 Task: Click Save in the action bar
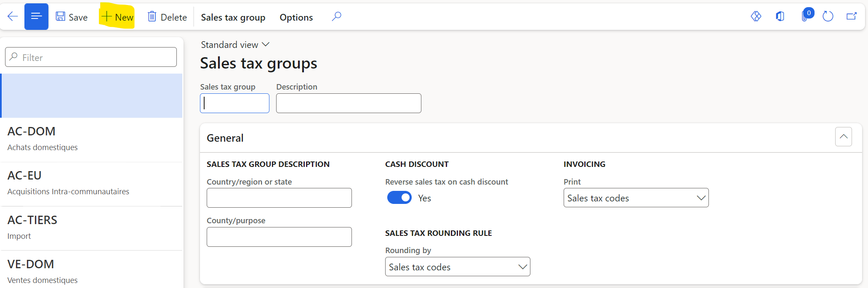click(x=72, y=17)
